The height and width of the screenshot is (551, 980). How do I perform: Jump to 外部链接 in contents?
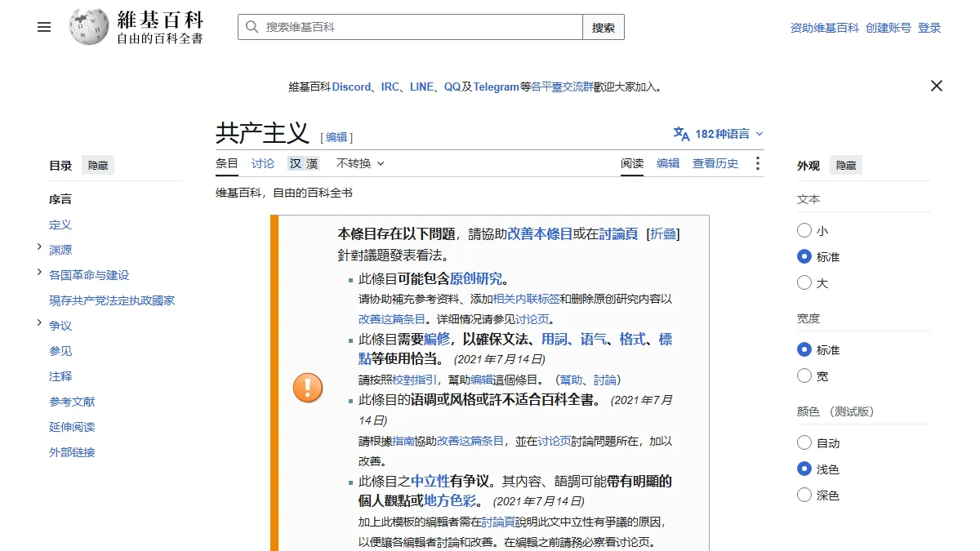point(72,452)
